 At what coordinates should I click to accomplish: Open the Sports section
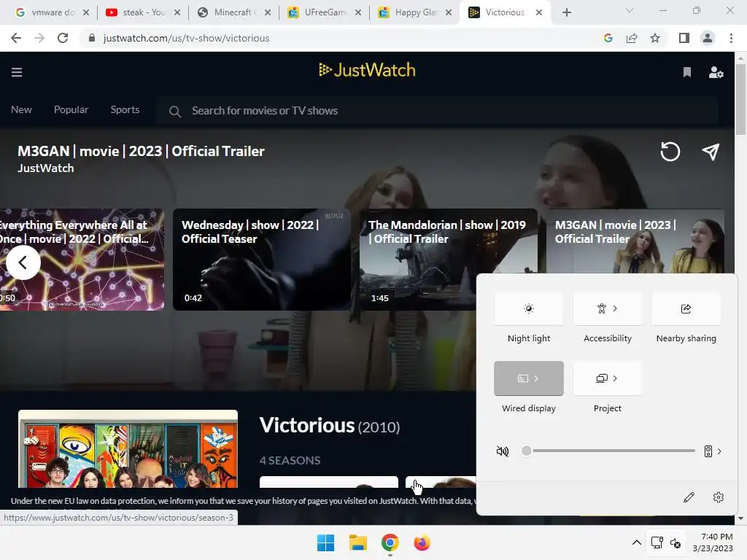click(x=125, y=109)
